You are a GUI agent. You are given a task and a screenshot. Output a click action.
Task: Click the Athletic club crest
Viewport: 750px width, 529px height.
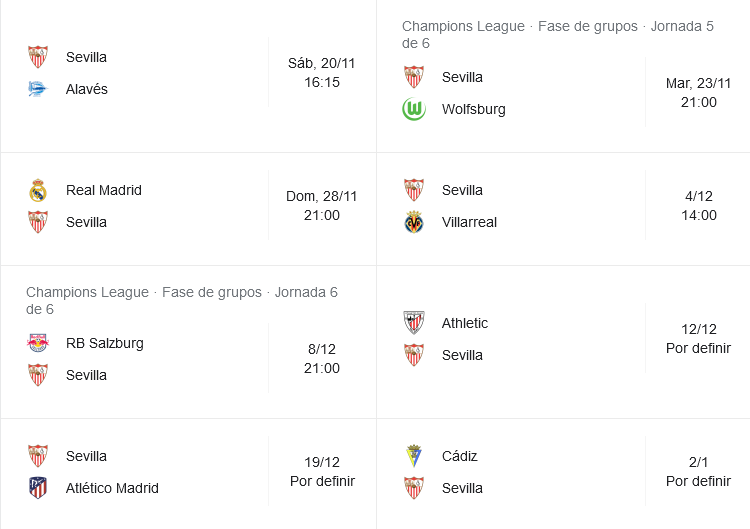pyautogui.click(x=414, y=323)
